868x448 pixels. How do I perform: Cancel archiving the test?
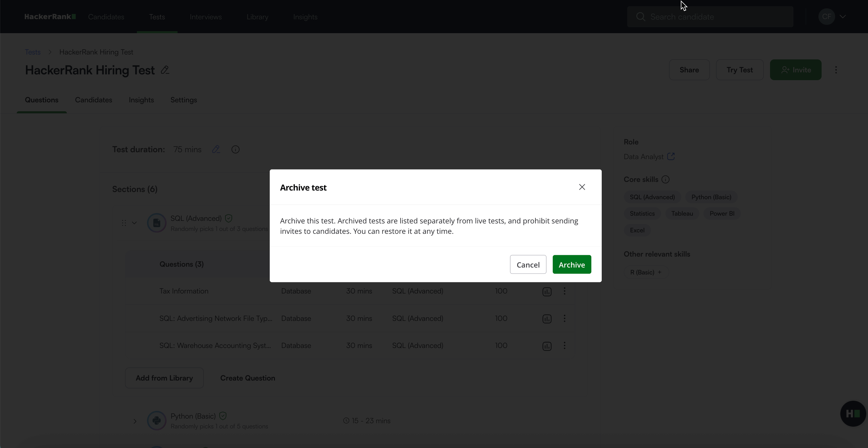pos(528,265)
